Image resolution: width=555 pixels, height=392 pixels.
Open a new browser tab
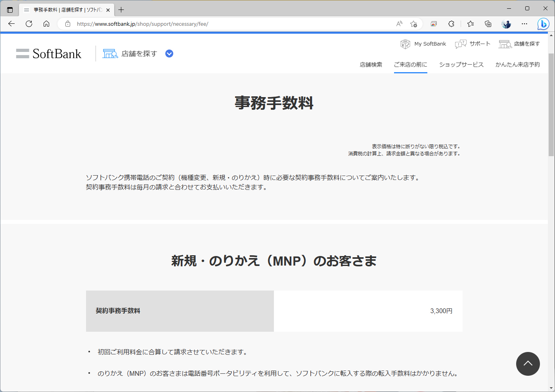(121, 10)
